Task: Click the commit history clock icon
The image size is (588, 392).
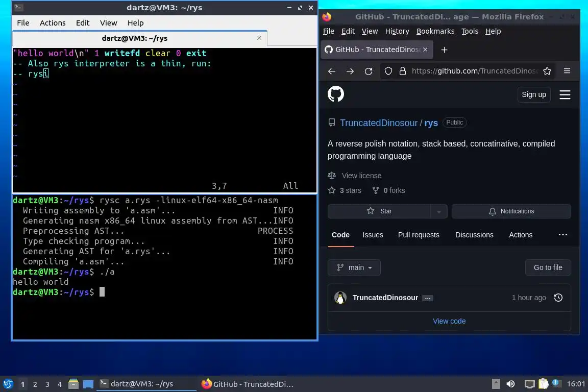Action: pyautogui.click(x=558, y=298)
